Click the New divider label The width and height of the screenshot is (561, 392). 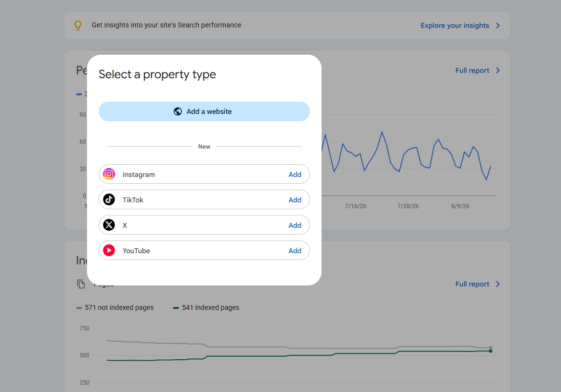[x=204, y=147]
